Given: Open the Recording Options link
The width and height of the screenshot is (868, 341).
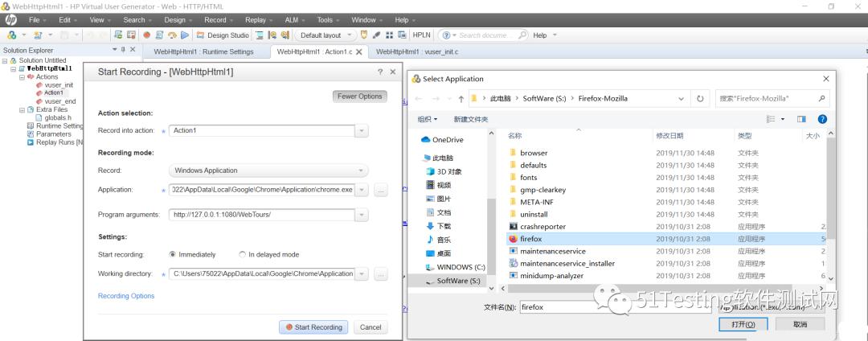Looking at the screenshot, I should tap(126, 296).
